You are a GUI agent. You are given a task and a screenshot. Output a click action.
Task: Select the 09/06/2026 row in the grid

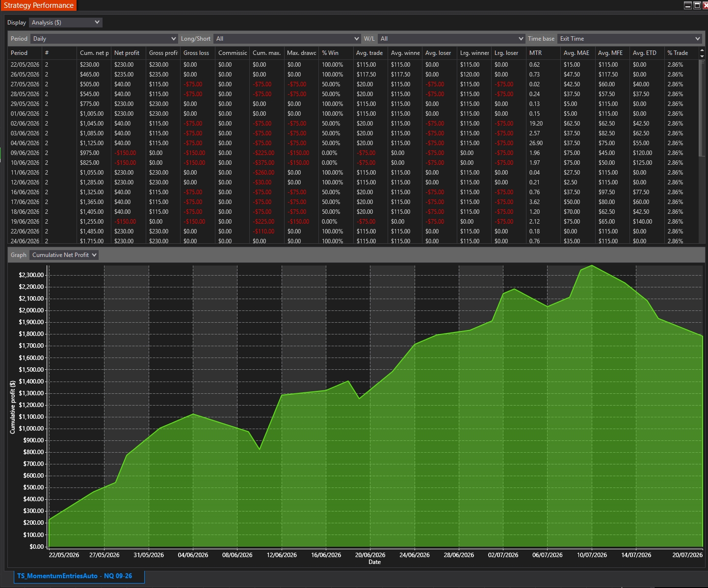point(353,153)
